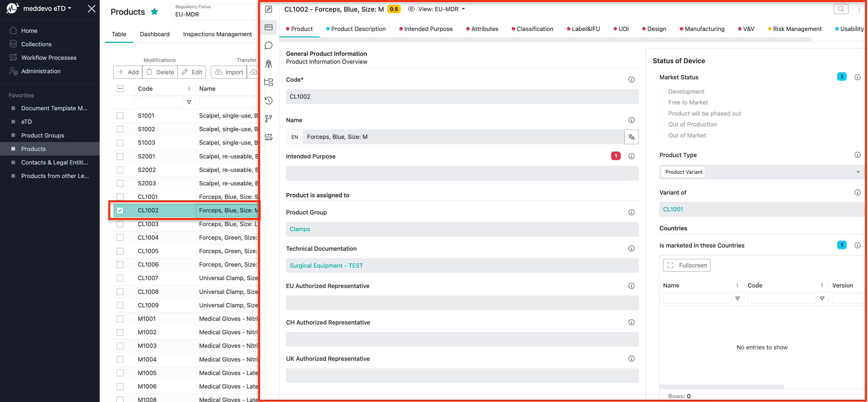
Task: Click the Delete button in Modifications
Action: point(160,72)
